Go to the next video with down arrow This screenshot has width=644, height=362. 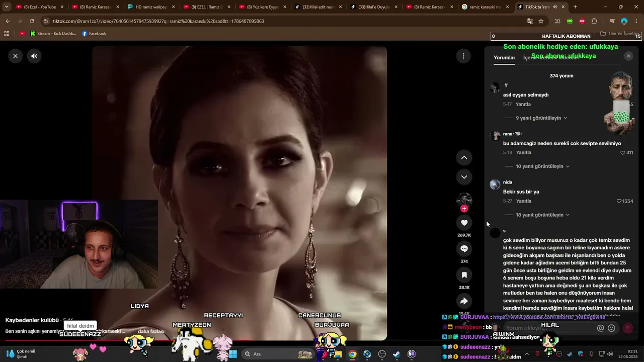coord(464,177)
